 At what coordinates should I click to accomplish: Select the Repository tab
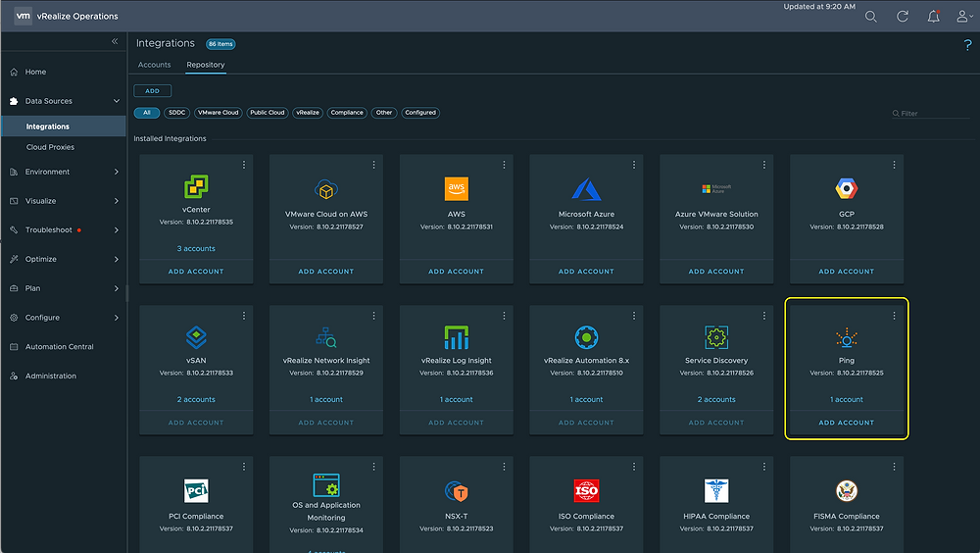206,65
